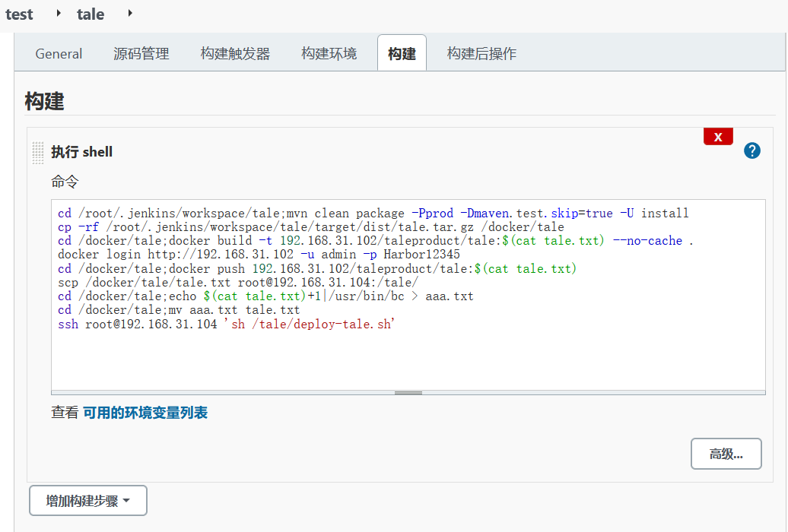Go to the 源码管理 tab
This screenshot has width=788, height=532.
(141, 53)
